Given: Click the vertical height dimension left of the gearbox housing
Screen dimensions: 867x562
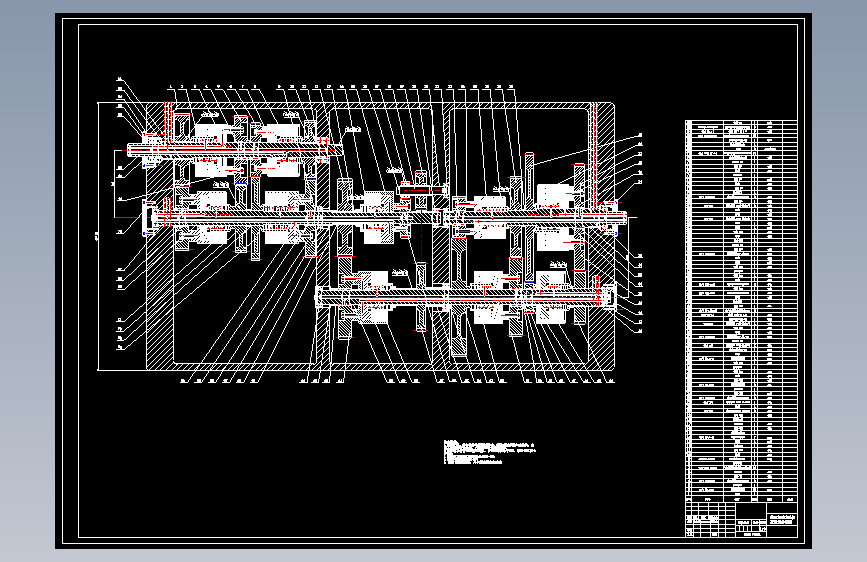Looking at the screenshot, I should pyautogui.click(x=98, y=236).
